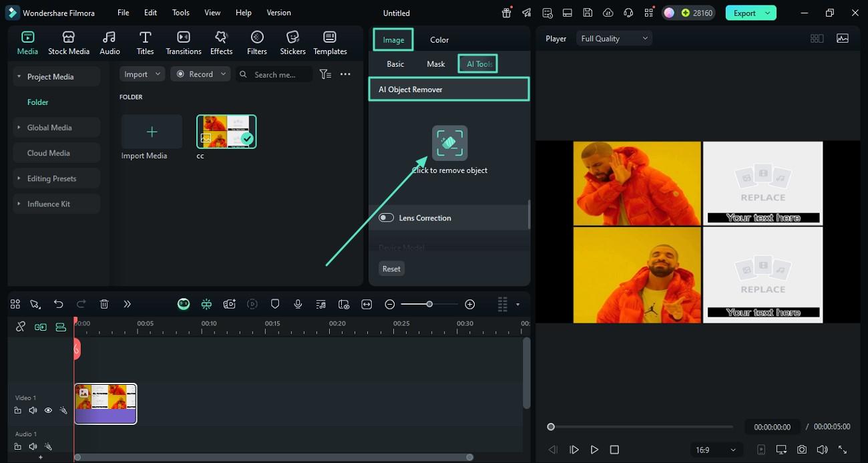Viewport: 868px width, 463px height.
Task: Expand the Global Media tree item
Action: pyautogui.click(x=19, y=128)
